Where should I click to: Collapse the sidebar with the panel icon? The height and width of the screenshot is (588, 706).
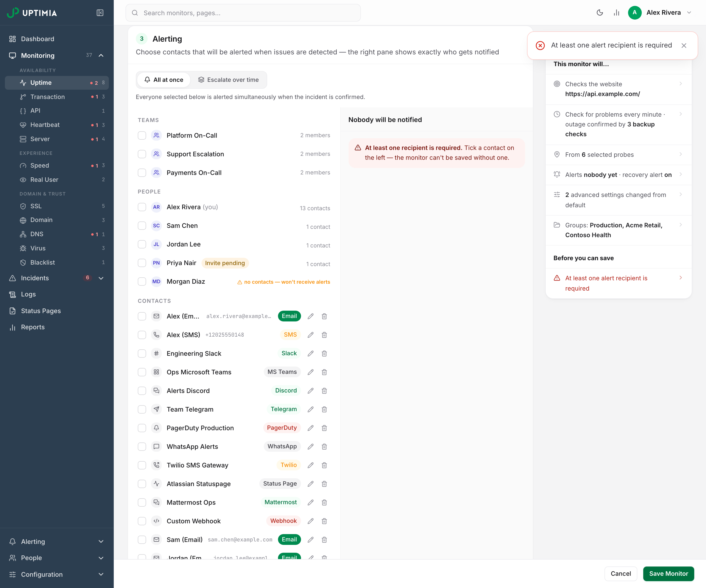100,13
